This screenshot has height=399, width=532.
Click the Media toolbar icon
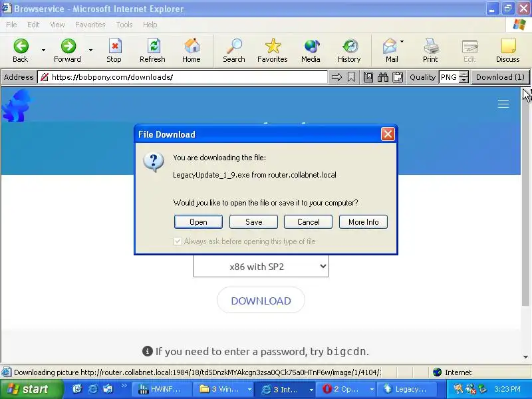click(x=311, y=46)
